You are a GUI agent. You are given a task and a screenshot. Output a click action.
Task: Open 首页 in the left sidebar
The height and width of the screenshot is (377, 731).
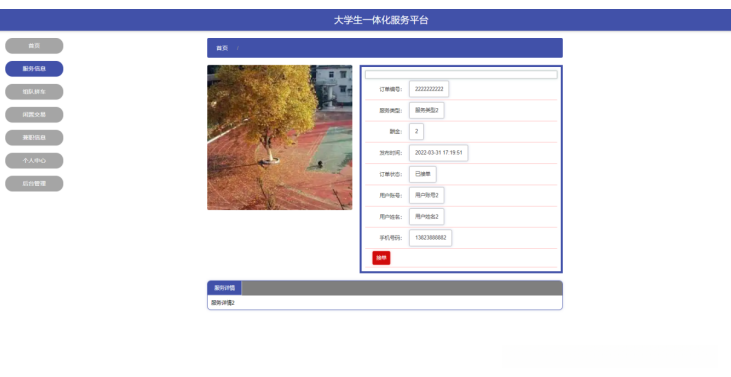pos(34,46)
